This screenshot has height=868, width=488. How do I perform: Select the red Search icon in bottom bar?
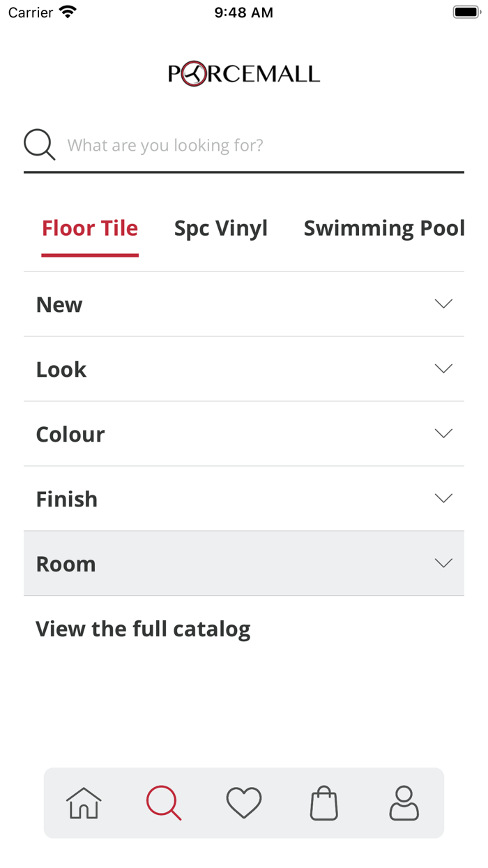point(164,802)
